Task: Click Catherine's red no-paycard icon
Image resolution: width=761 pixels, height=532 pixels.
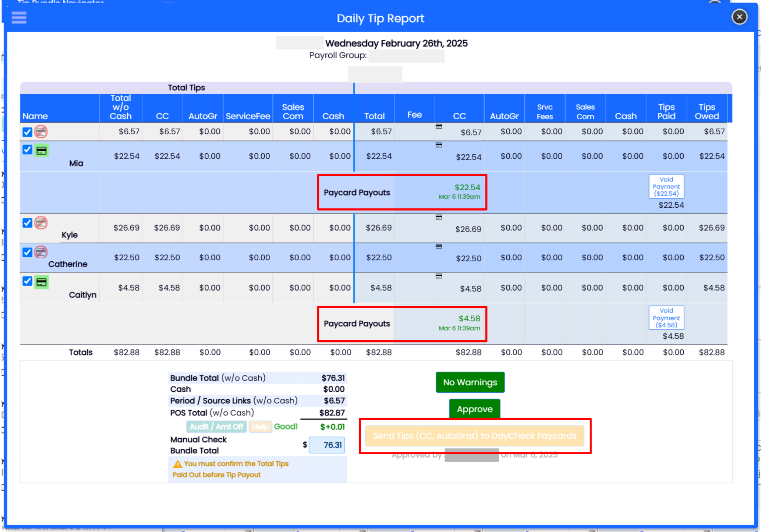Action: (x=41, y=252)
